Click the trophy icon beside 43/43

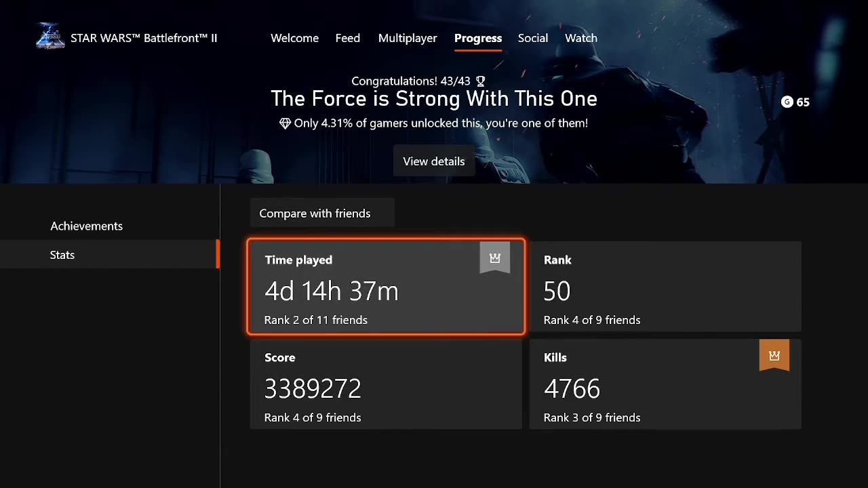click(x=481, y=81)
